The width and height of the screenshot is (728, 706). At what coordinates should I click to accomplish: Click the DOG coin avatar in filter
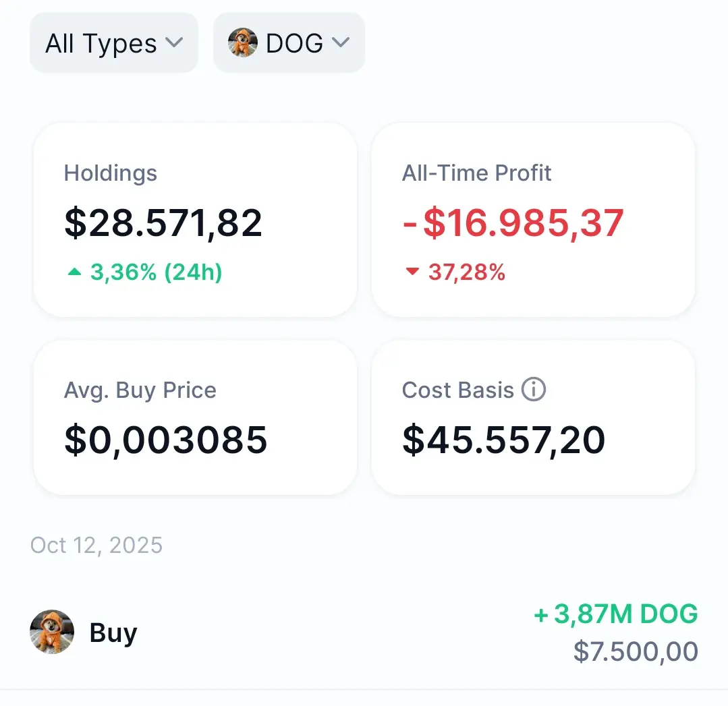[x=243, y=43]
